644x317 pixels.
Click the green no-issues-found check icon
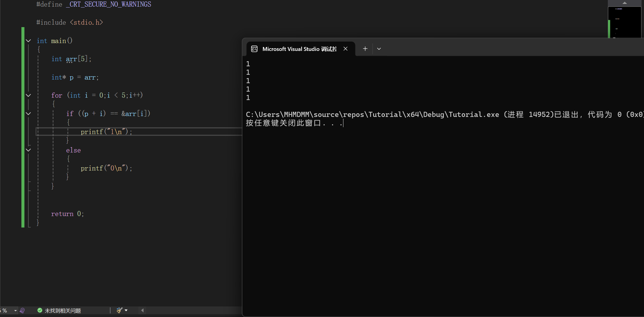[40, 310]
